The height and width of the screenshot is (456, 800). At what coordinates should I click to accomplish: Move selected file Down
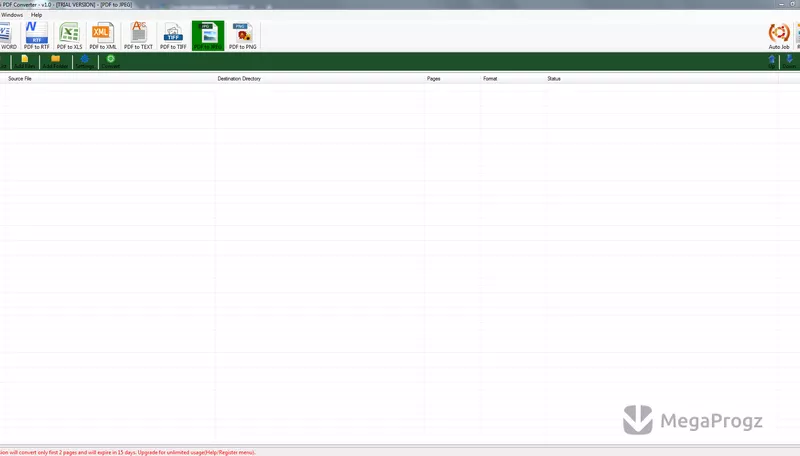(789, 62)
